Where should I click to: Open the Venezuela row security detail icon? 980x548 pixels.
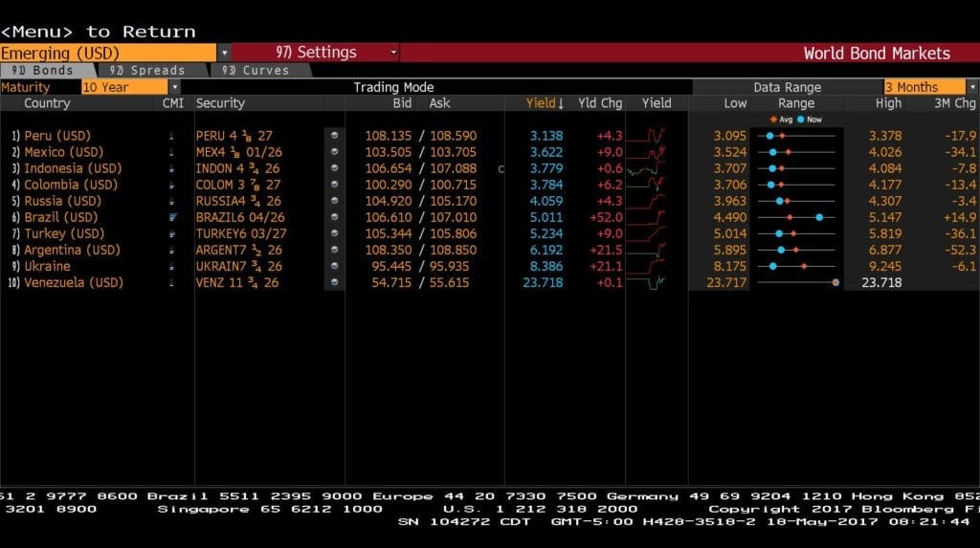(334, 282)
